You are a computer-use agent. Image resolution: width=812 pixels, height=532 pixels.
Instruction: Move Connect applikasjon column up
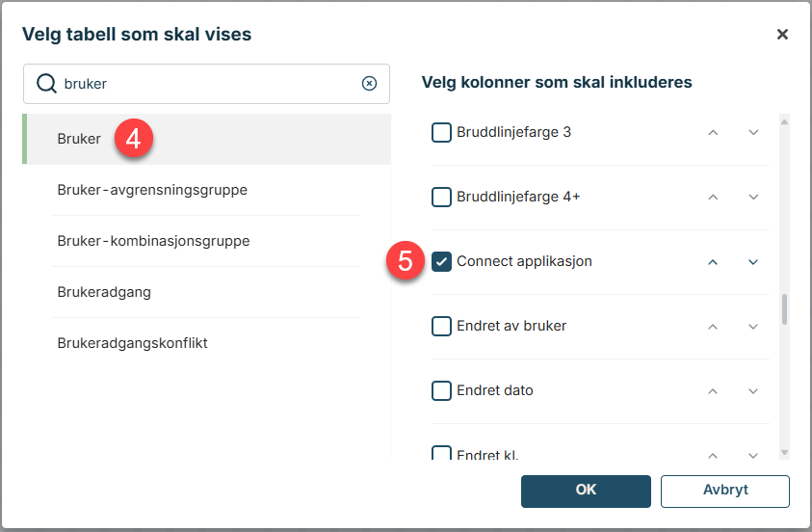click(x=713, y=261)
